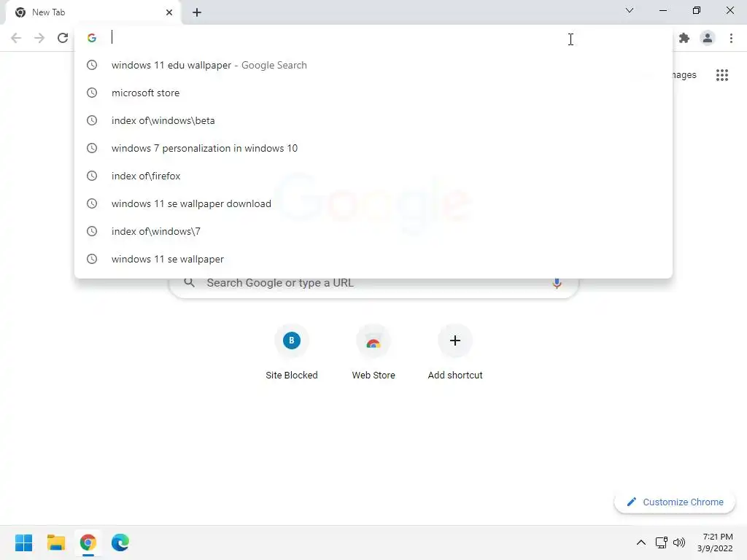
Task: Click clock icon beside 'microsoft store'
Action: click(x=92, y=93)
